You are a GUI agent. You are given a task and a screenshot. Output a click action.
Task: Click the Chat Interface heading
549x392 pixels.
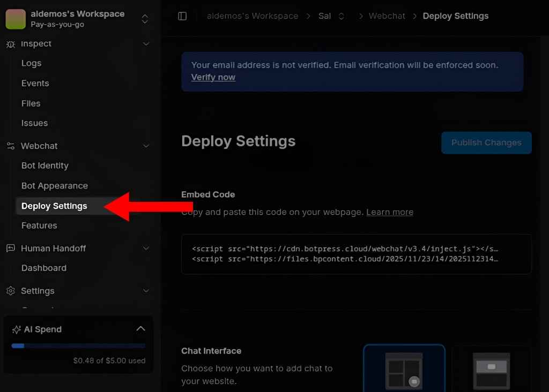(x=211, y=351)
